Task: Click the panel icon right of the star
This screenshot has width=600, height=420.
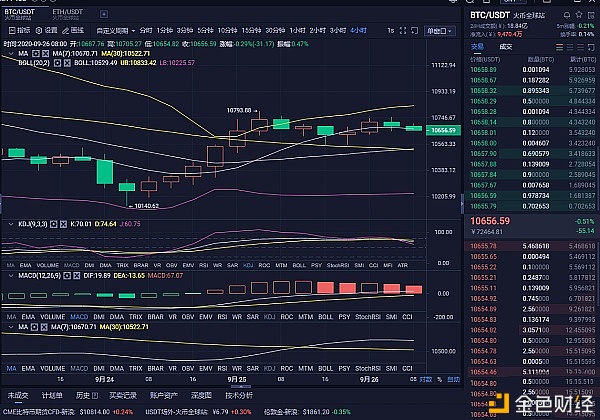Action: (x=591, y=15)
